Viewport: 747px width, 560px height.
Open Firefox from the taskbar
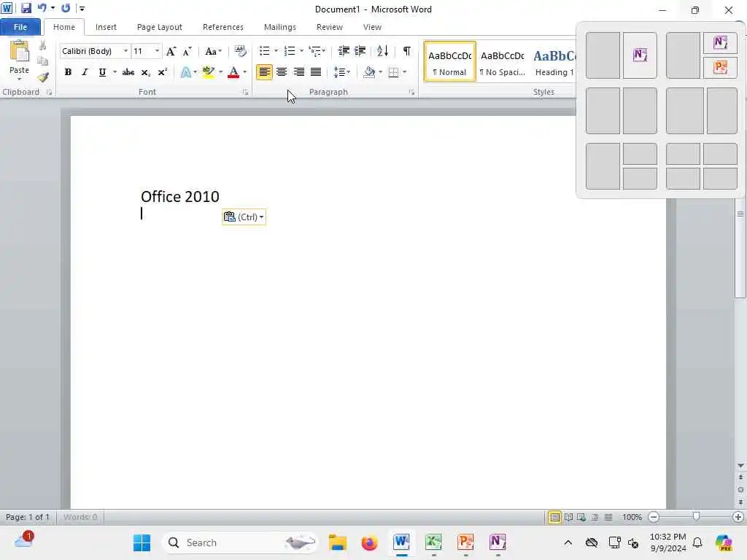[370, 542]
